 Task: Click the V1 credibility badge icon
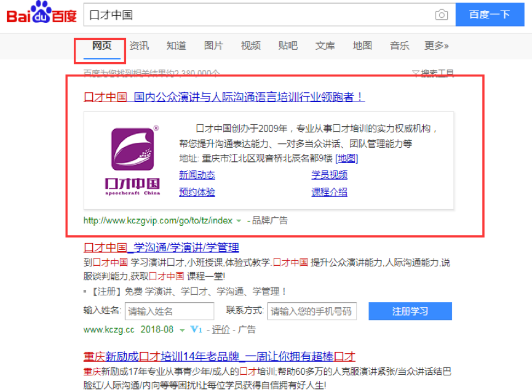[x=196, y=330]
